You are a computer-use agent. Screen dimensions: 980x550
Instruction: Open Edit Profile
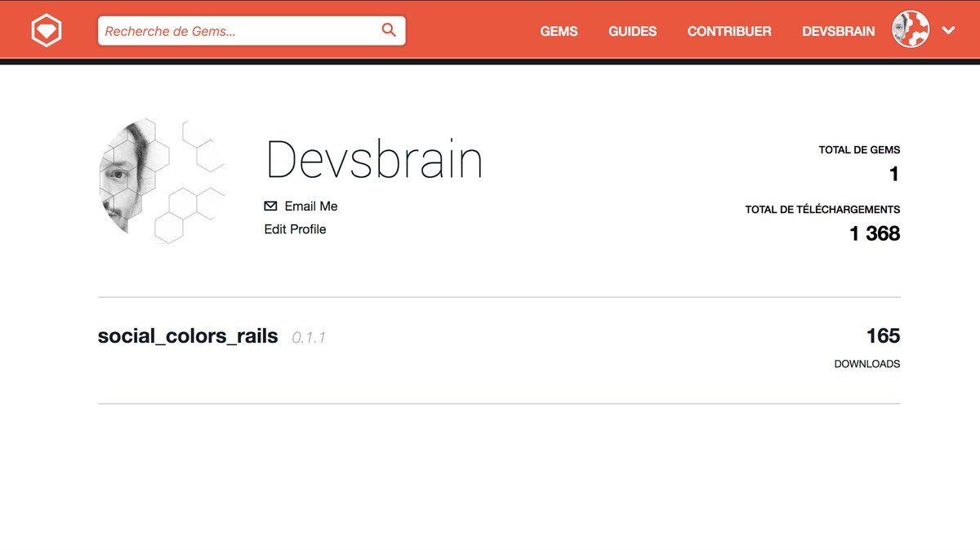(295, 229)
